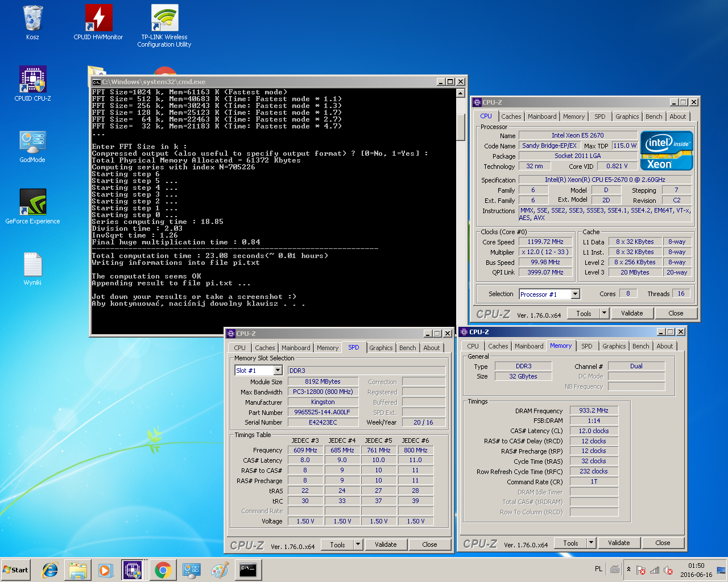Launch Internet Explorer from taskbar

50,570
